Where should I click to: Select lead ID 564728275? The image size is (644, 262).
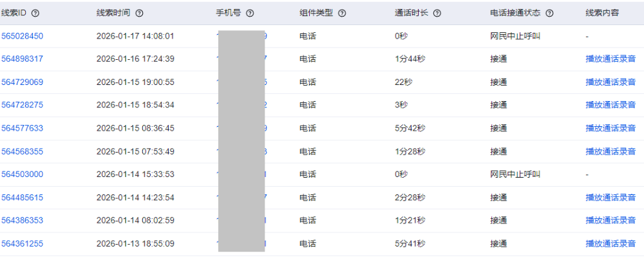(22, 105)
